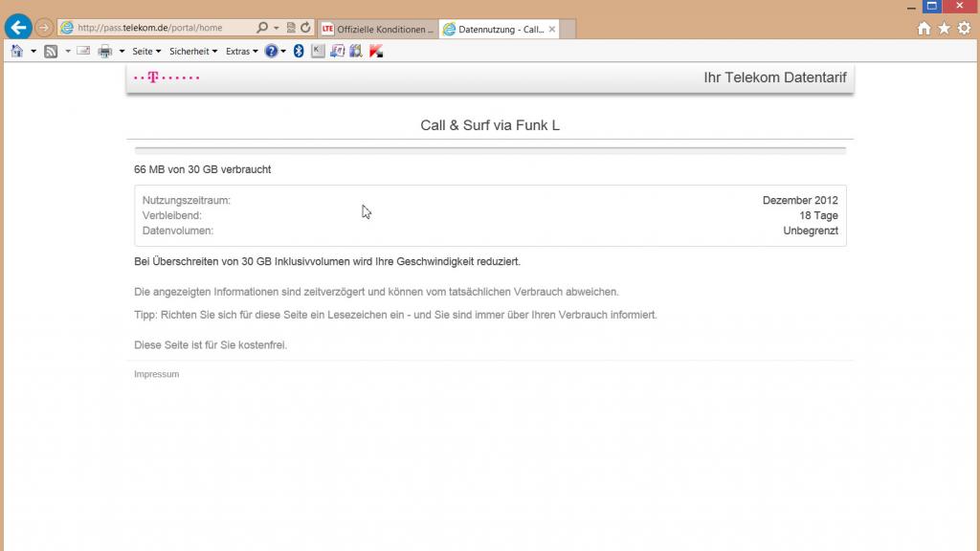Screen dimensions: 980x551
Task: Click the Nutzungszeitraum label
Action: [x=187, y=201]
